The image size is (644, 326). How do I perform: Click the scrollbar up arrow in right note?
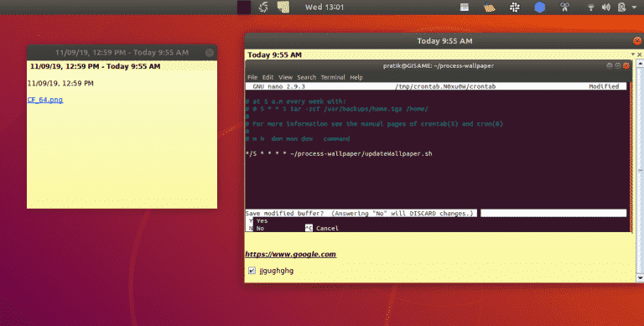[640, 63]
